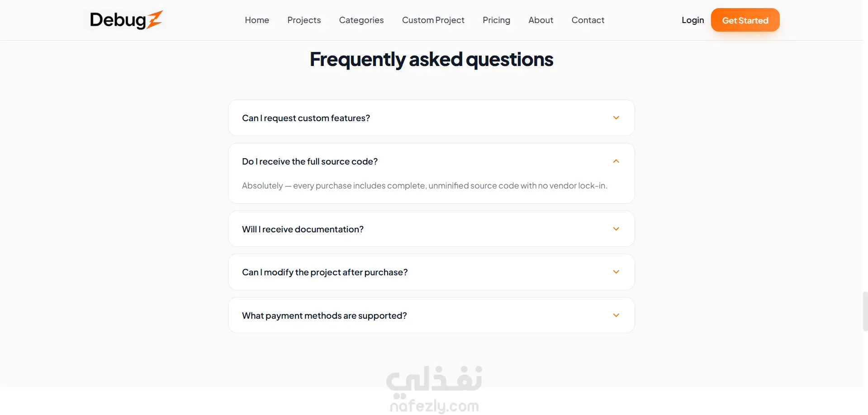Viewport: 868px width, 415px height.
Task: Expand chevron for custom features question
Action: tap(616, 118)
